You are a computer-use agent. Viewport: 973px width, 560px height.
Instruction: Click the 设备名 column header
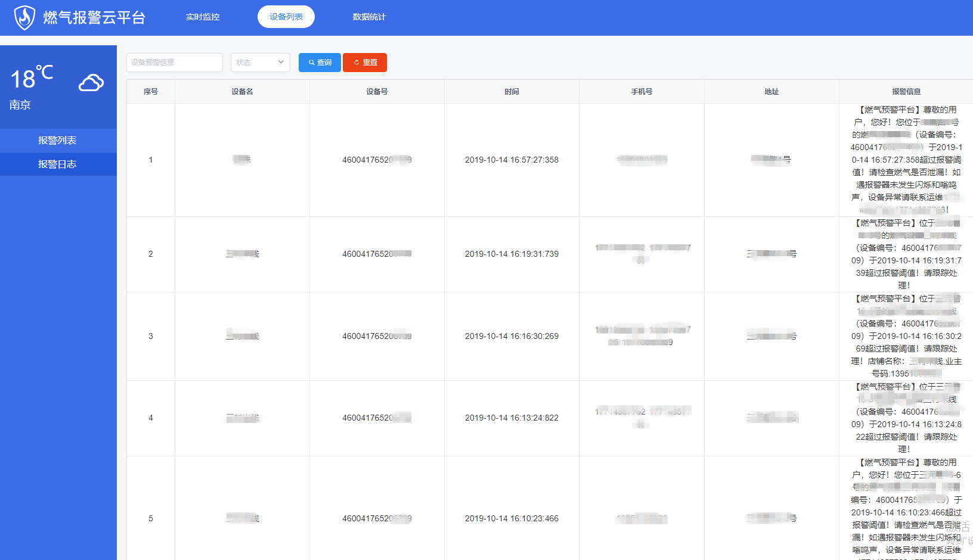tap(242, 92)
